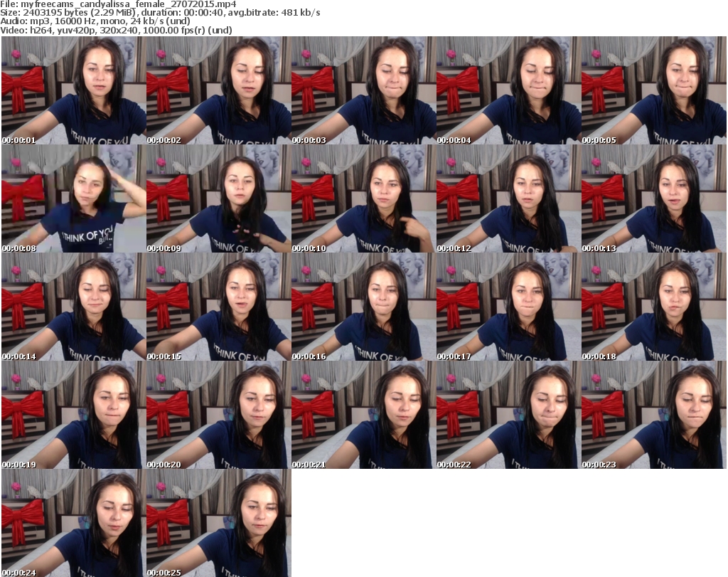Choose the thumbnail stamped 00:00:19
The width and height of the screenshot is (728, 577).
pyautogui.click(x=74, y=415)
